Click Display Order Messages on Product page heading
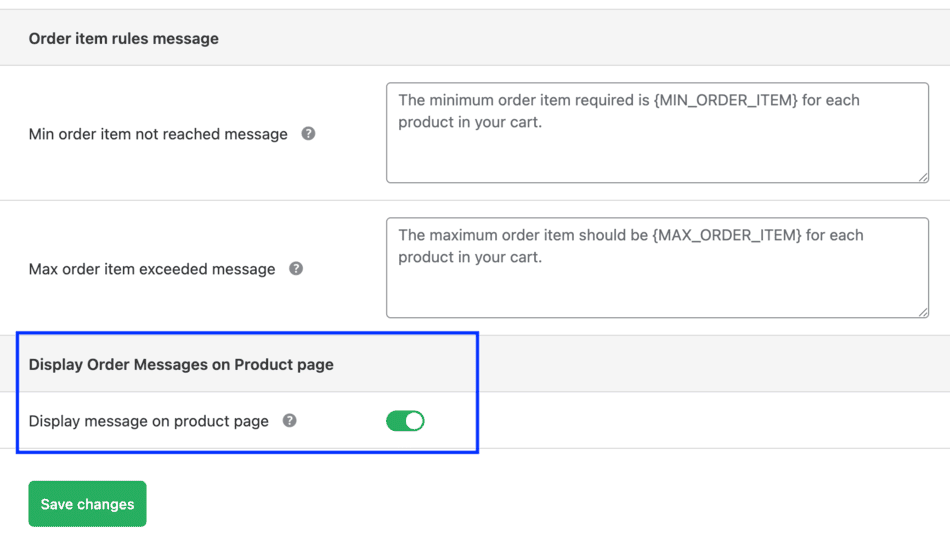Viewport: 950px width, 540px height. [181, 365]
